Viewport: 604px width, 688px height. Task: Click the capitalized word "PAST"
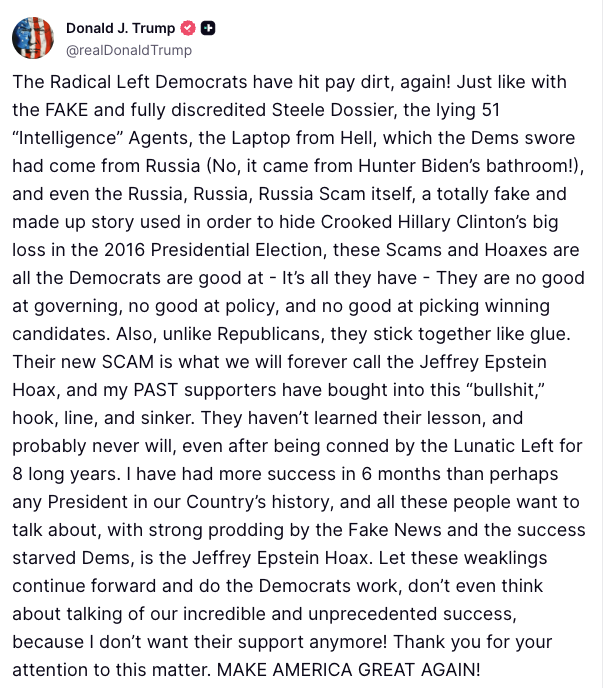point(156,390)
